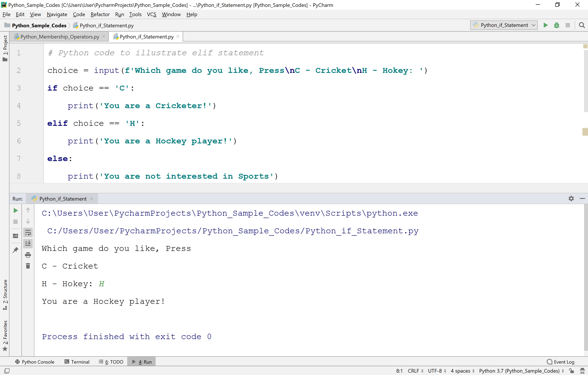Unlock file writing via the padlock status icon
The width and height of the screenshot is (588, 375).
571,371
